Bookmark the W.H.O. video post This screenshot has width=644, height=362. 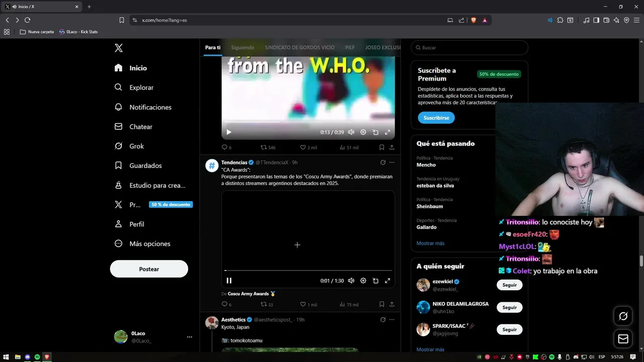tap(382, 147)
